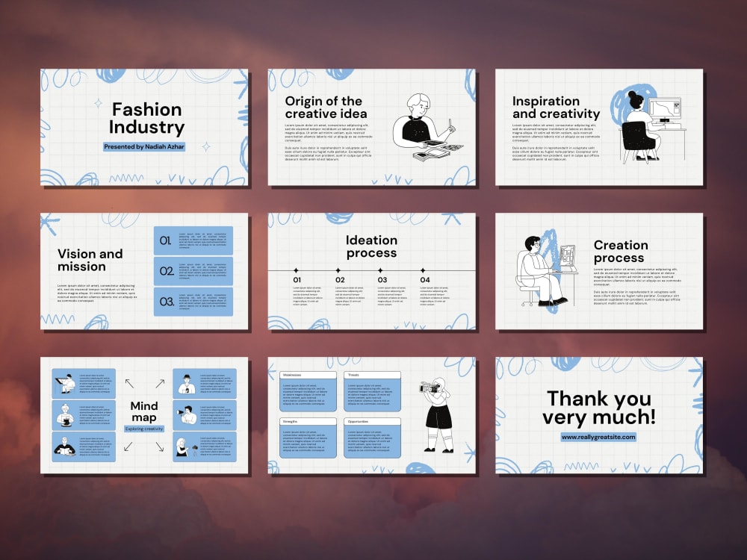Select the 'Exploring creativity' blue label

tap(144, 429)
